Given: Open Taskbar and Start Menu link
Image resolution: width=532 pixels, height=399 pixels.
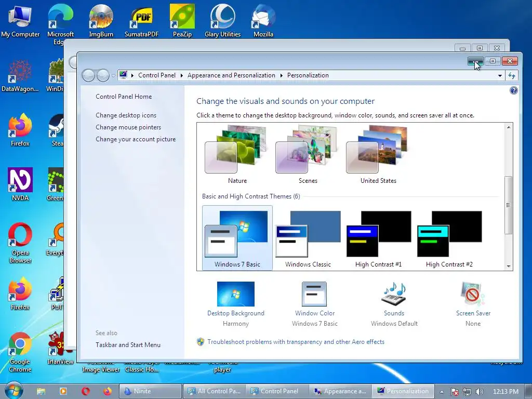Looking at the screenshot, I should pos(128,345).
